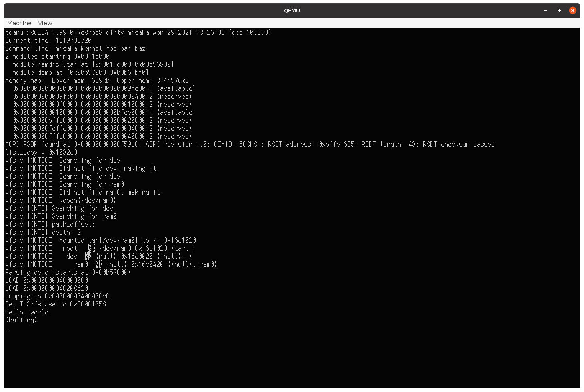Click the 'Current time: 1619705720' line
The image size is (584, 392).
coord(48,40)
